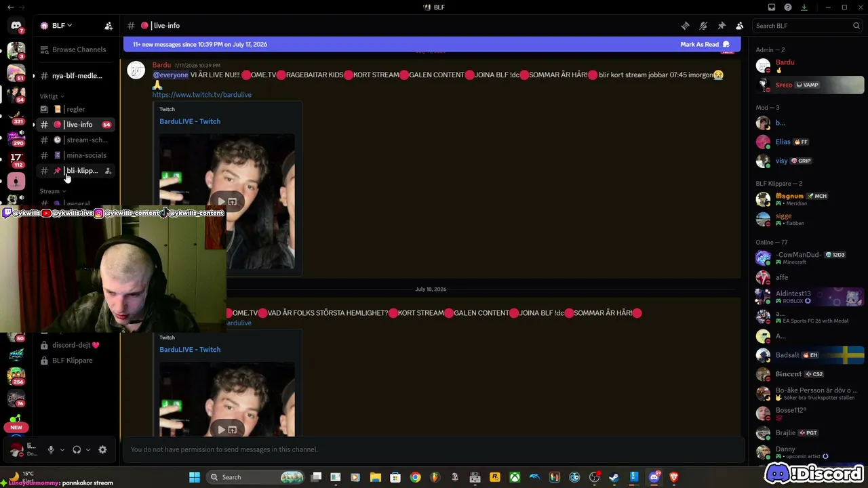Toggle microphone mute in user panel
868x488 pixels.
click(50, 449)
